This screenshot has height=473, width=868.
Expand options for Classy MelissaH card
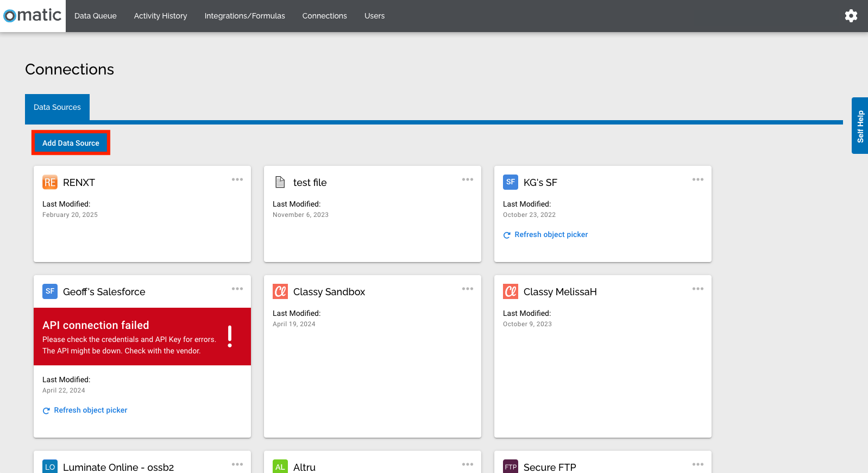[x=698, y=289]
